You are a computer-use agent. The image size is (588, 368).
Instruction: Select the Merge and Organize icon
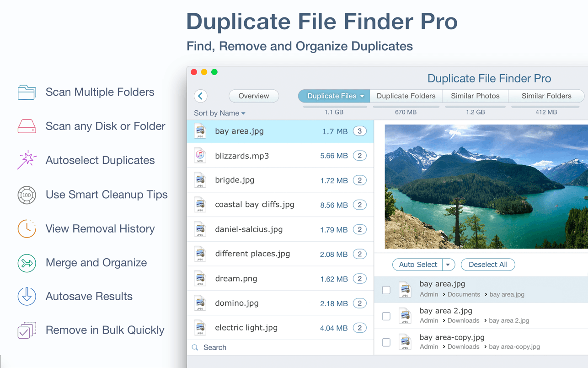click(27, 262)
